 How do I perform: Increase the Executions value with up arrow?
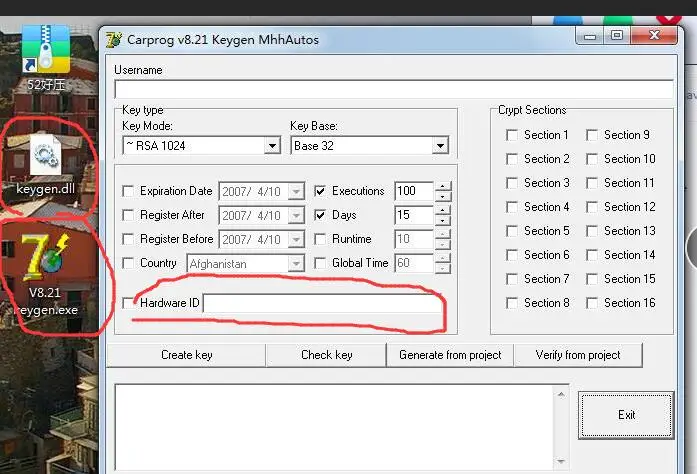[442, 186]
